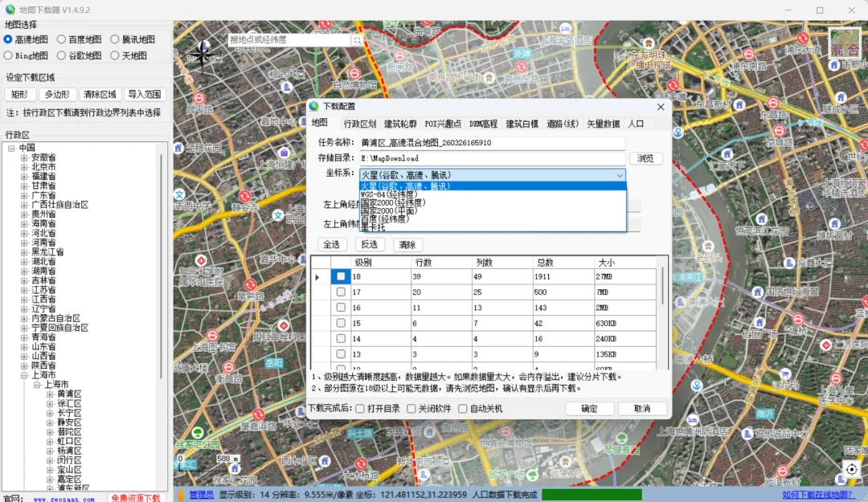Click the 导入范围 button

pyautogui.click(x=145, y=95)
